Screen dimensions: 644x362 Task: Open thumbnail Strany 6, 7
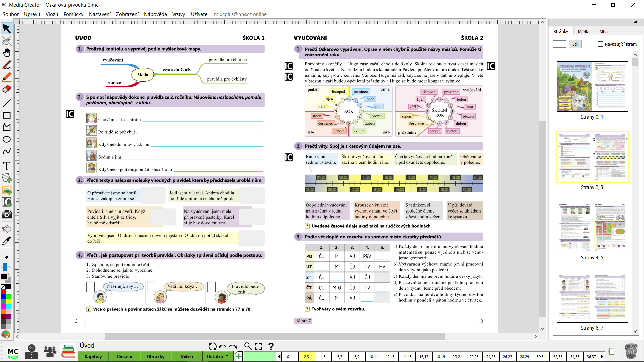(x=592, y=298)
